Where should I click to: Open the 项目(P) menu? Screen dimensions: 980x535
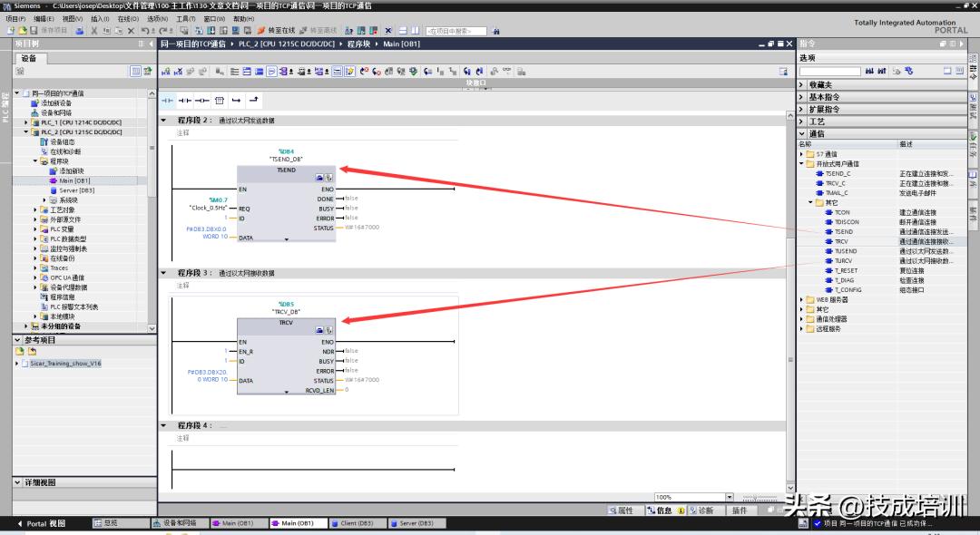[15, 19]
